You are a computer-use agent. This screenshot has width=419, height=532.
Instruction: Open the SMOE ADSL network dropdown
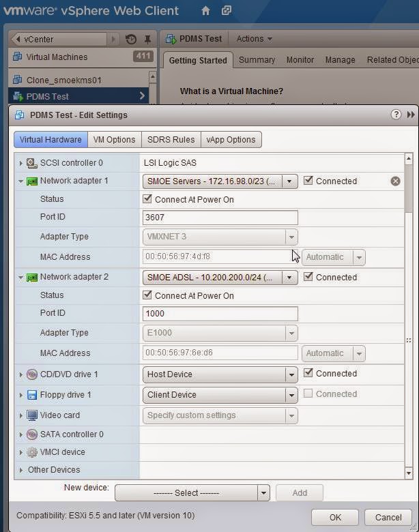click(220, 278)
